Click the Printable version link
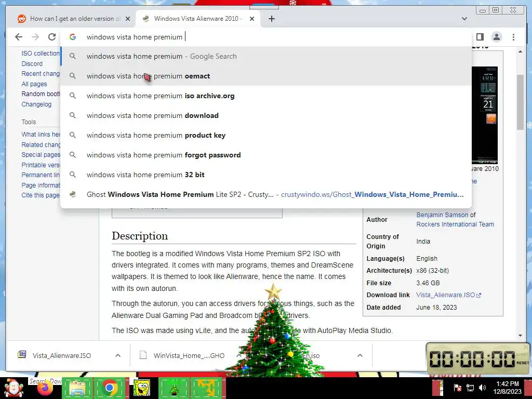The height and width of the screenshot is (399, 532). click(41, 165)
